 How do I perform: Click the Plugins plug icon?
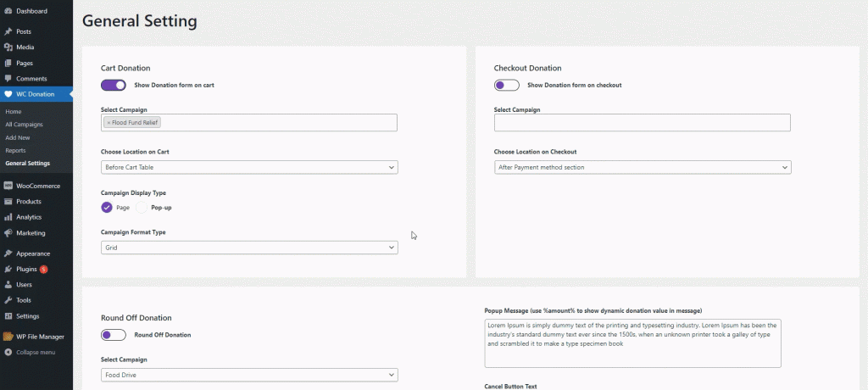pyautogui.click(x=8, y=270)
